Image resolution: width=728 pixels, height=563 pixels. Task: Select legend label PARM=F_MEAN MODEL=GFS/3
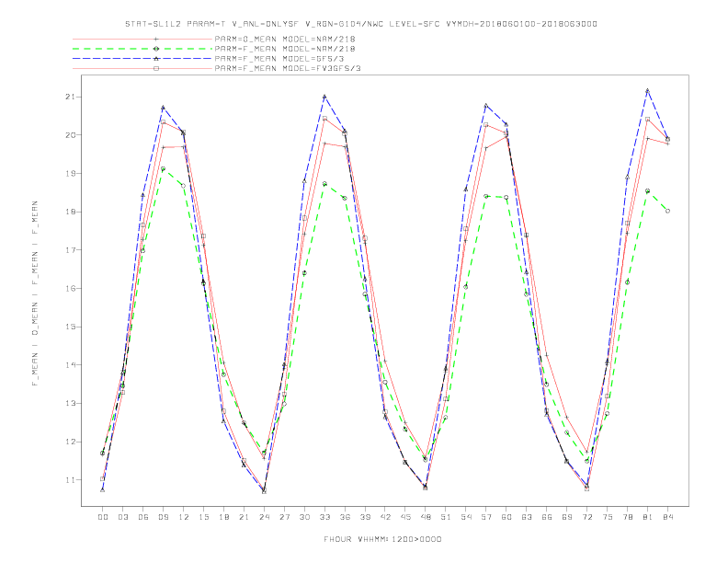click(x=279, y=59)
